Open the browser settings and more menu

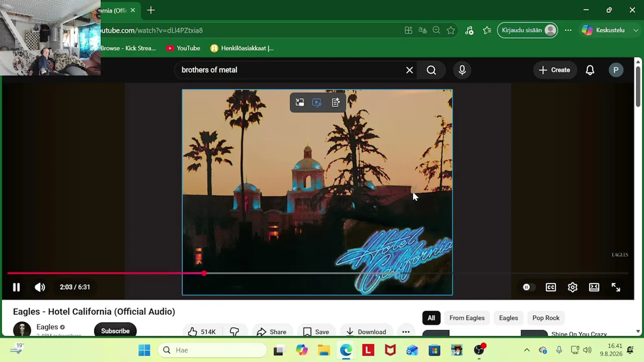568,30
